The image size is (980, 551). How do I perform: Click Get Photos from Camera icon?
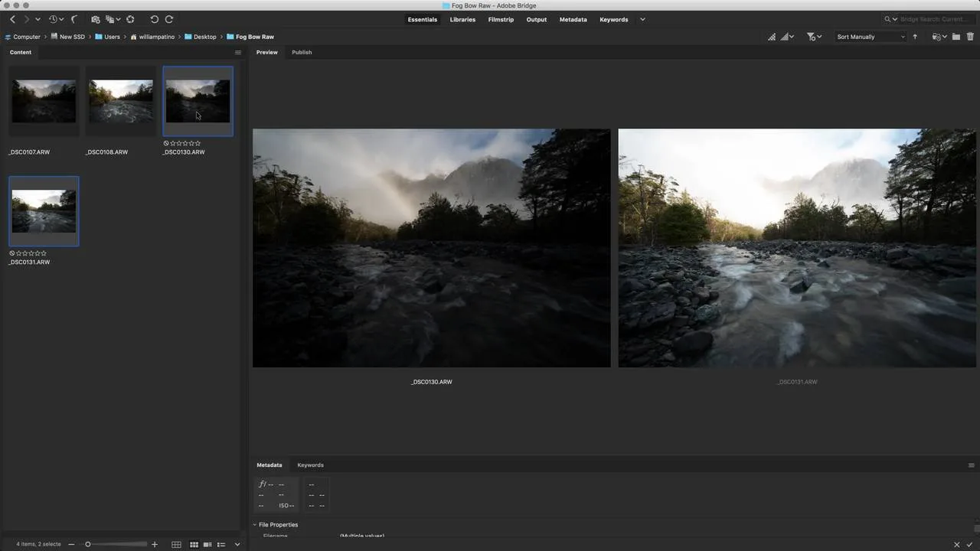95,19
